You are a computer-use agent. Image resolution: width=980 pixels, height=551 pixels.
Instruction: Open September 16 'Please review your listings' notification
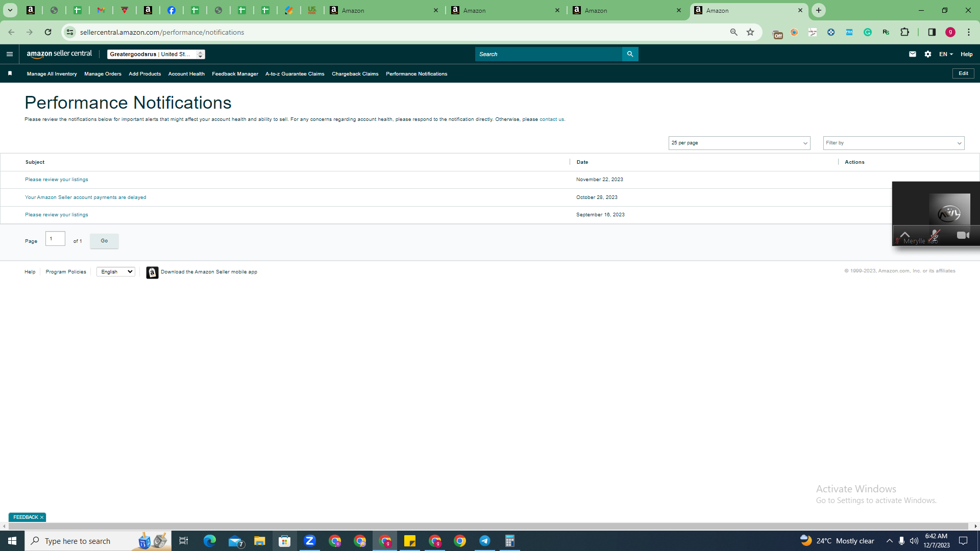click(57, 215)
